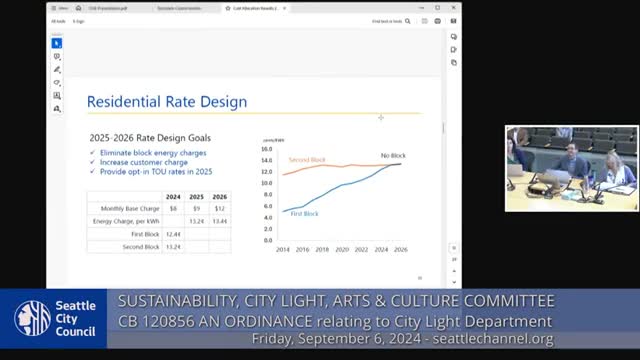Image resolution: width=640 pixels, height=360 pixels.
Task: Go to previous page arrow
Action: pos(454,271)
